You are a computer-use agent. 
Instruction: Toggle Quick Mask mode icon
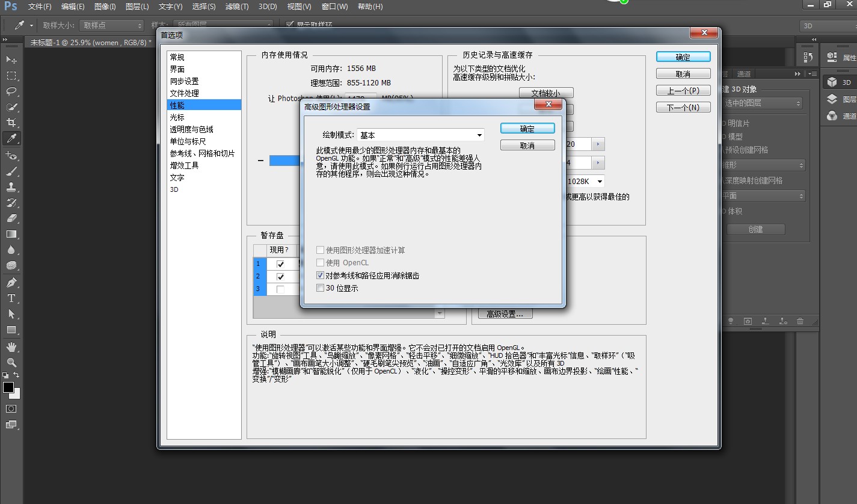click(x=11, y=408)
